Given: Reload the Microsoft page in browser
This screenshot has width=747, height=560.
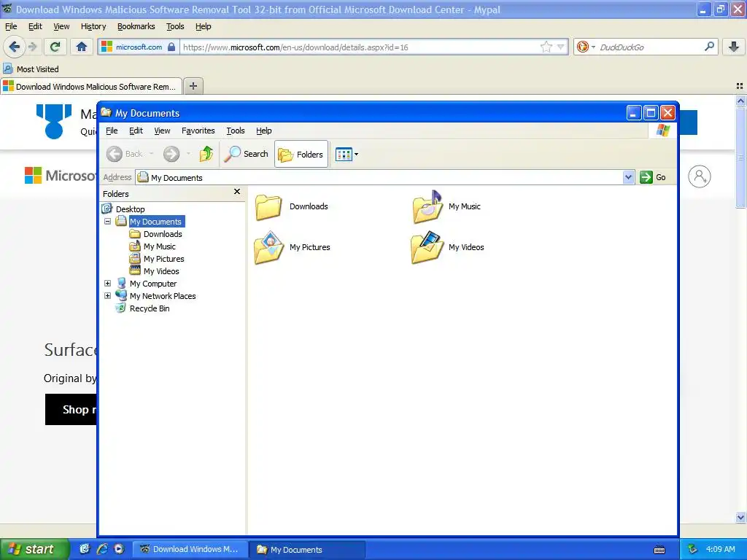Looking at the screenshot, I should [55, 47].
